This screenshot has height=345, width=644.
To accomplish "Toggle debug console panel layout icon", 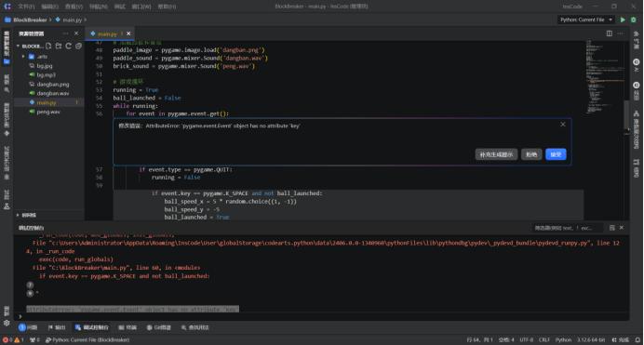I will pyautogui.click(x=612, y=228).
